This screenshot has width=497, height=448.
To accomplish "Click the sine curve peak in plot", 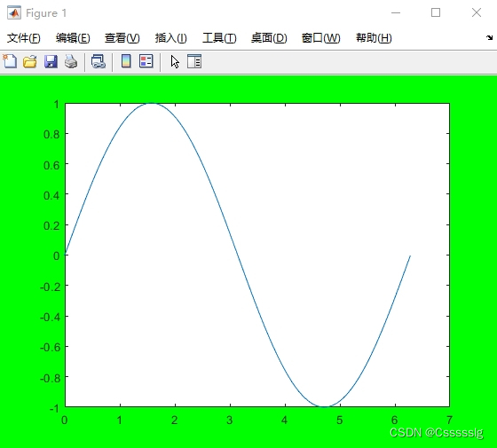I will [x=152, y=103].
